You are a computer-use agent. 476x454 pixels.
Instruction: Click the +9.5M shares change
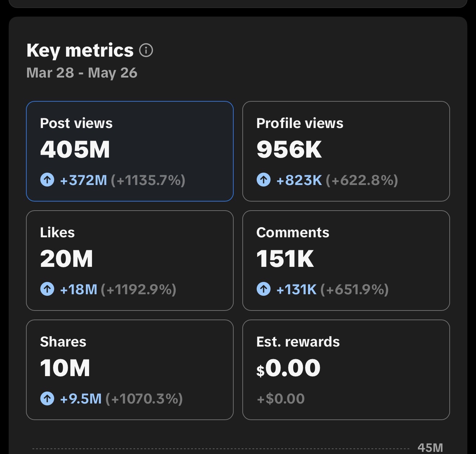click(81, 399)
